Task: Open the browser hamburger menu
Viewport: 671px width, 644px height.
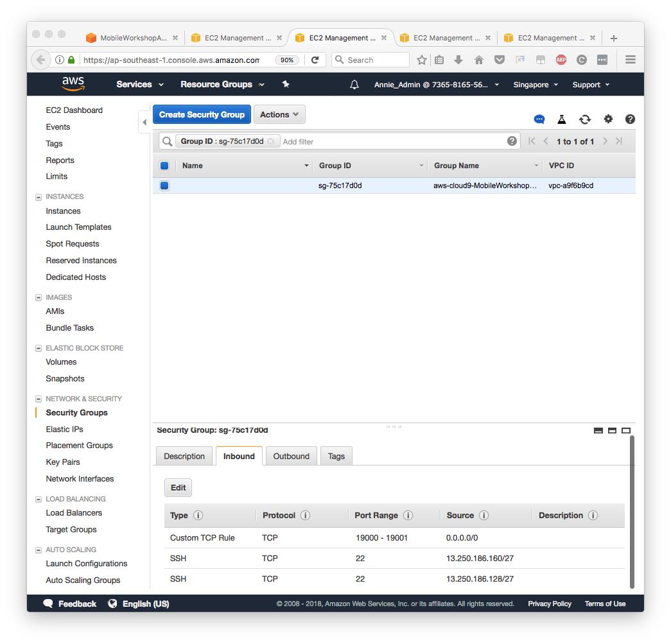Action: point(630,60)
